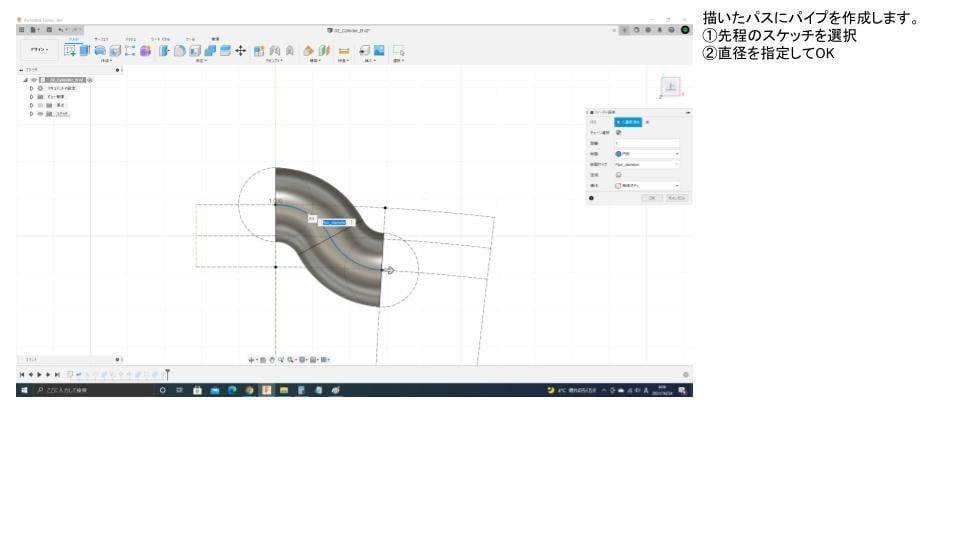The height and width of the screenshot is (540, 960).
Task: Select the Revolve tool
Action: (100, 51)
